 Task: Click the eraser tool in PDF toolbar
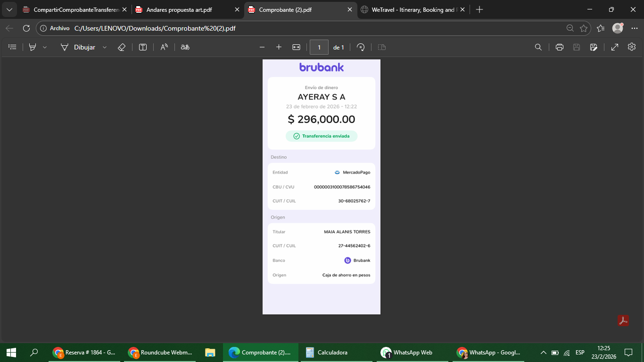coord(121,47)
